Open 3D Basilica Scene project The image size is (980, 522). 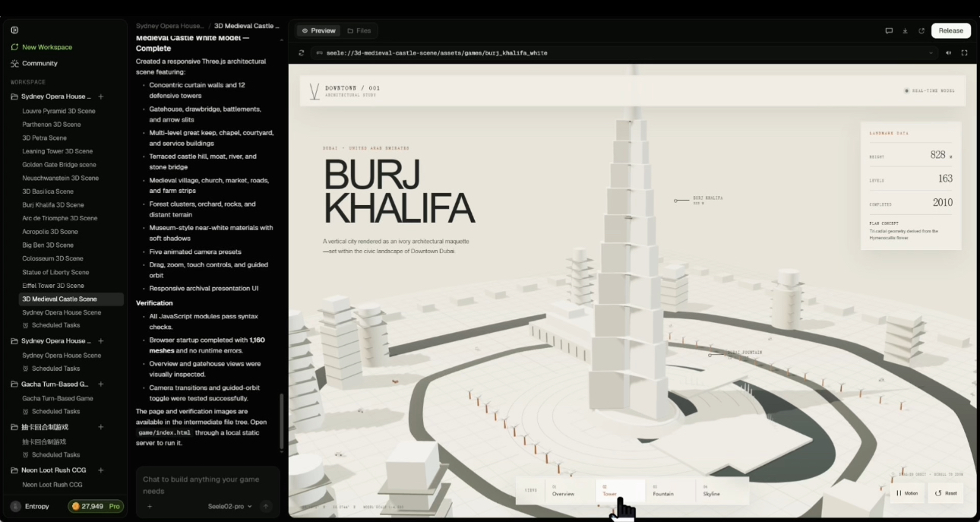(x=48, y=191)
